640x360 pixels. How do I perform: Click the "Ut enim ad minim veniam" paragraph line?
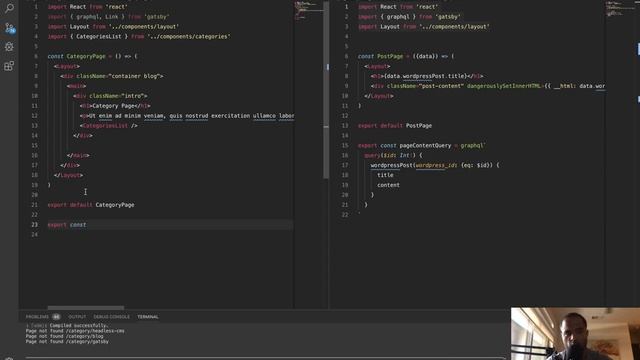[x=187, y=116]
